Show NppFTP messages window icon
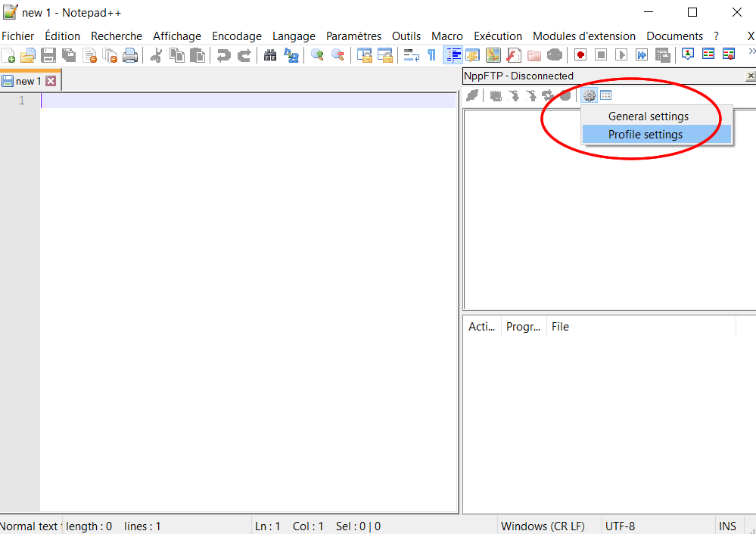Image resolution: width=756 pixels, height=534 pixels. pyautogui.click(x=606, y=95)
